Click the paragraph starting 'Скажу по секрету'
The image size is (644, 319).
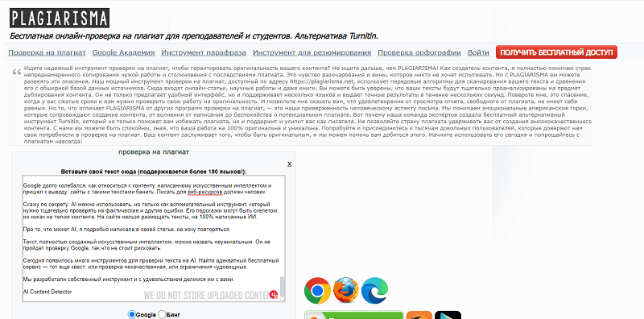point(151,210)
